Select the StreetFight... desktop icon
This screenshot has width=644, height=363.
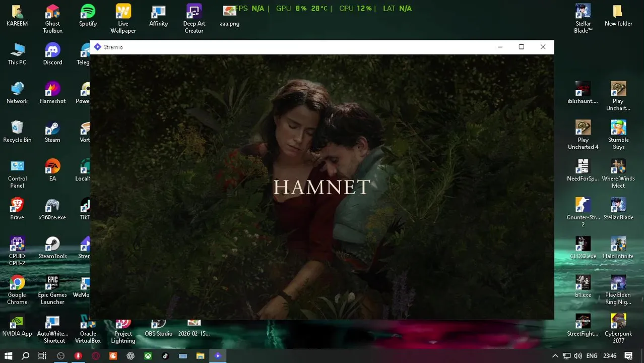click(x=583, y=326)
